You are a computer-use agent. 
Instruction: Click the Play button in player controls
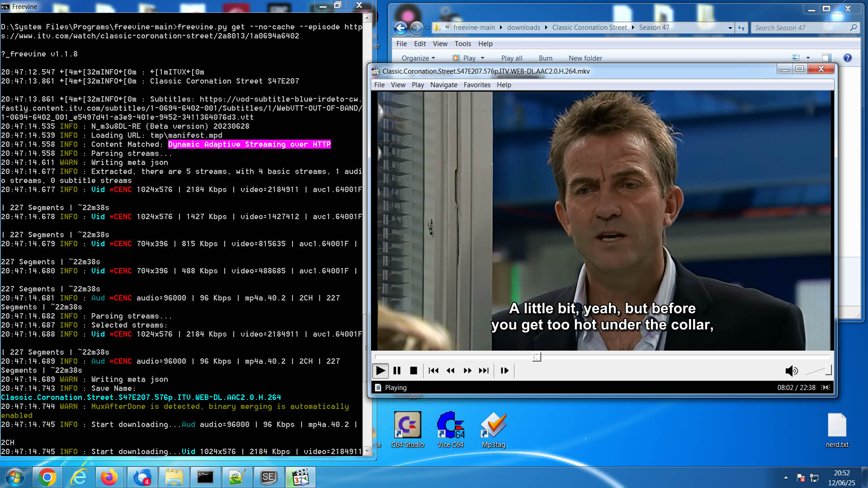[380, 371]
